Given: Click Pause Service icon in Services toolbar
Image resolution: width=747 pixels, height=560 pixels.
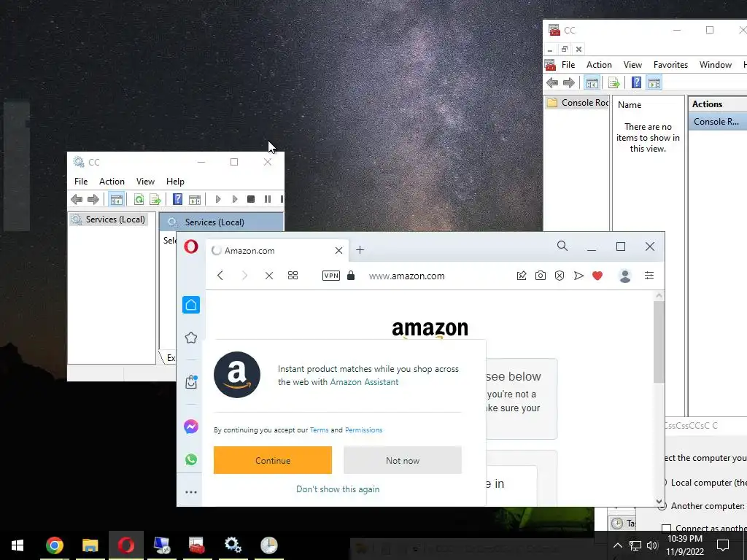Looking at the screenshot, I should point(268,199).
